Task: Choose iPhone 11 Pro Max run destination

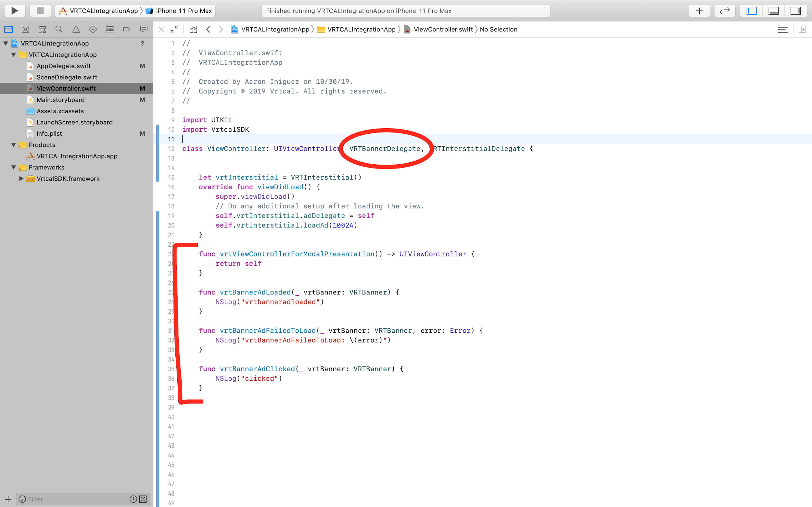Action: click(184, 11)
